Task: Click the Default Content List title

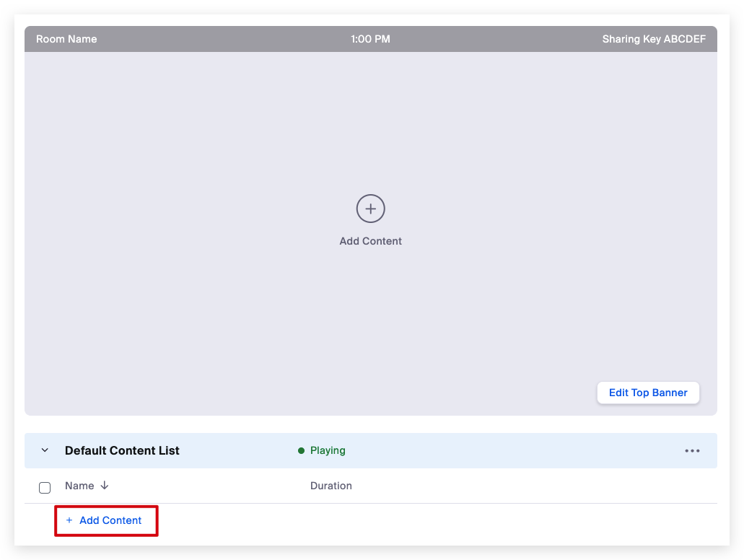Action: (122, 450)
